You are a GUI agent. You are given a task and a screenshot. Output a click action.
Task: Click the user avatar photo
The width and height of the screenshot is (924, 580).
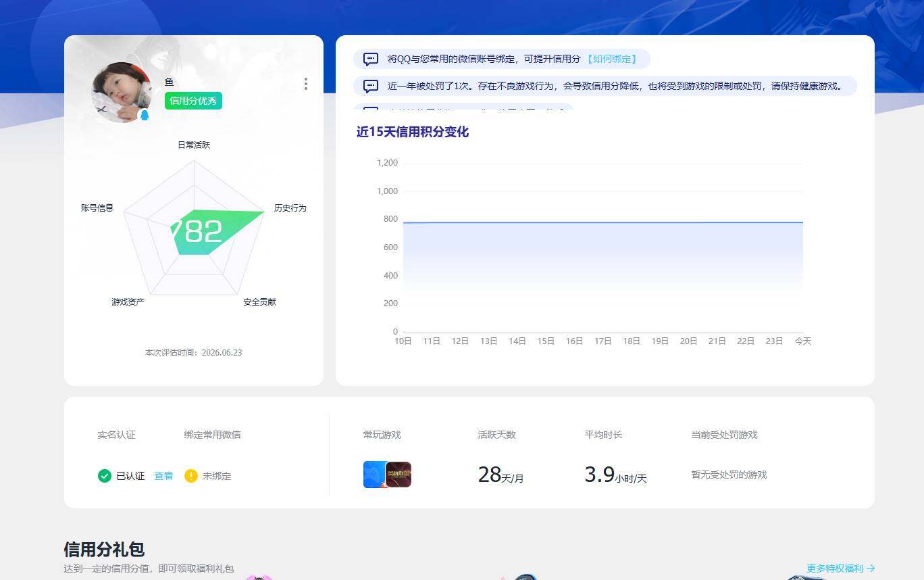[122, 93]
